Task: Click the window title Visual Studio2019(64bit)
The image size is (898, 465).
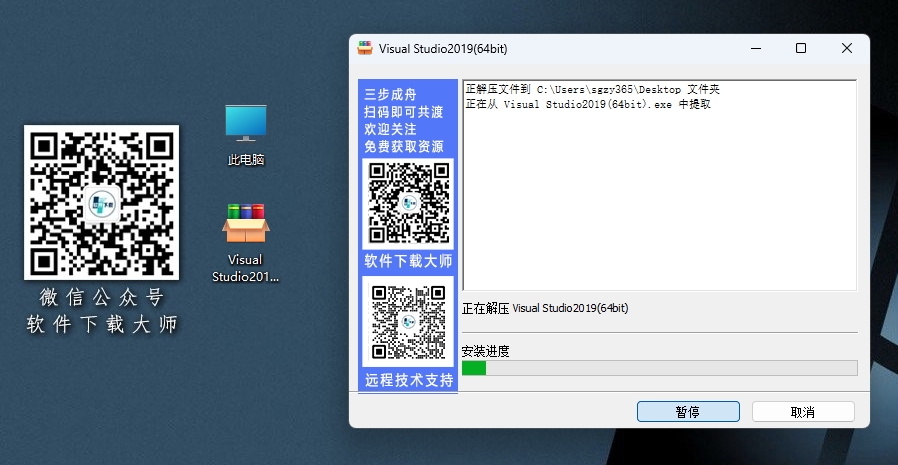Action: (443, 49)
